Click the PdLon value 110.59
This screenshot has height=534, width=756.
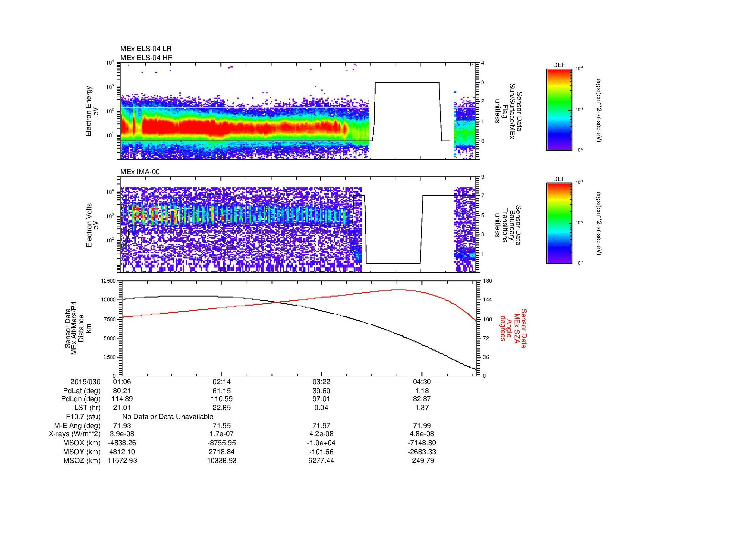tap(222, 399)
